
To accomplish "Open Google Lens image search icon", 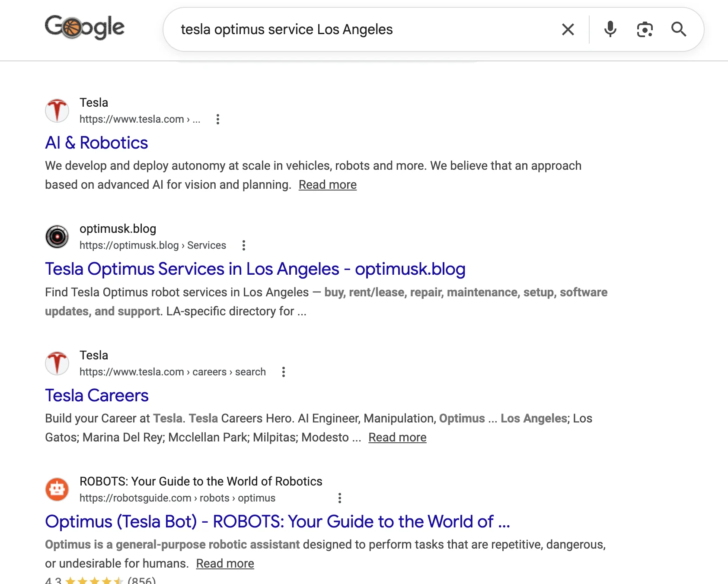I will [645, 29].
